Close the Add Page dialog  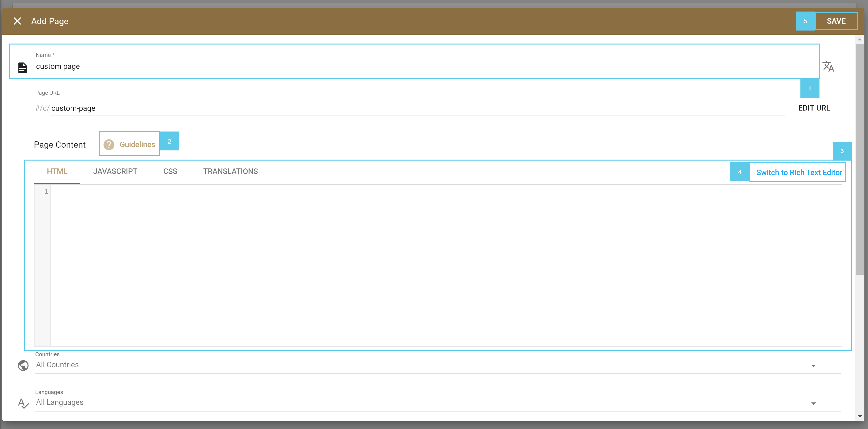17,21
